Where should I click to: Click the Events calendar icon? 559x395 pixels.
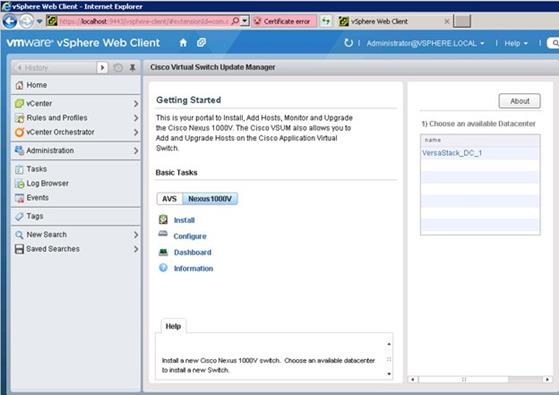(x=19, y=198)
